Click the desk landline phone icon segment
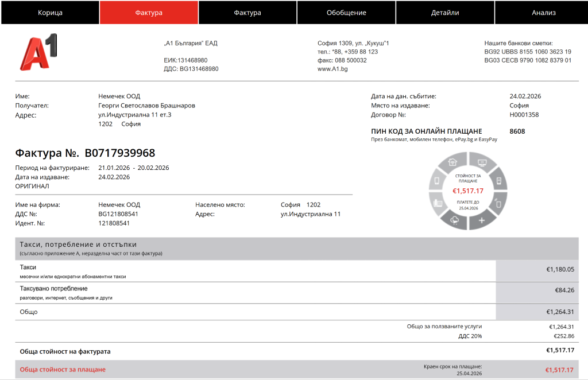The height and width of the screenshot is (380, 588). click(438, 204)
